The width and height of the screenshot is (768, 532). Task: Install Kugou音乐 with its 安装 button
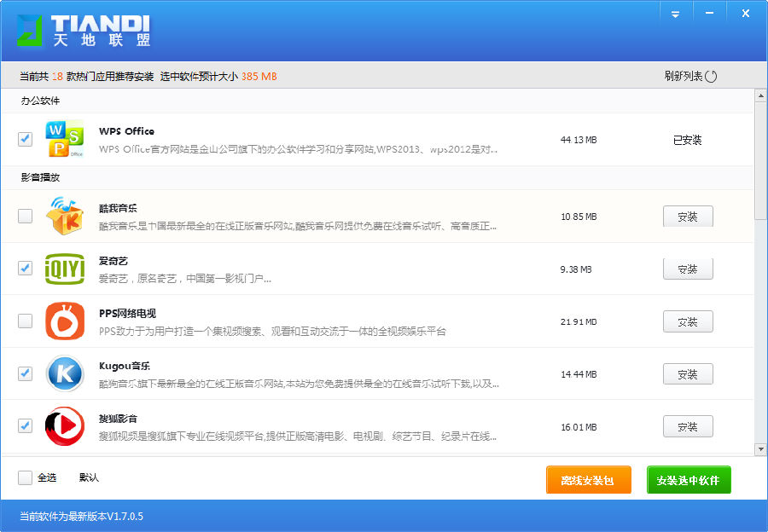(x=688, y=374)
